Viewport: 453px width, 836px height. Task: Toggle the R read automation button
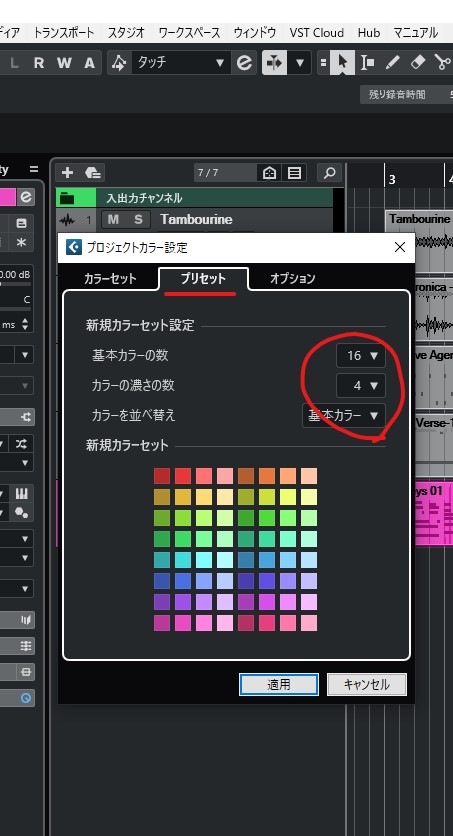pyautogui.click(x=39, y=63)
